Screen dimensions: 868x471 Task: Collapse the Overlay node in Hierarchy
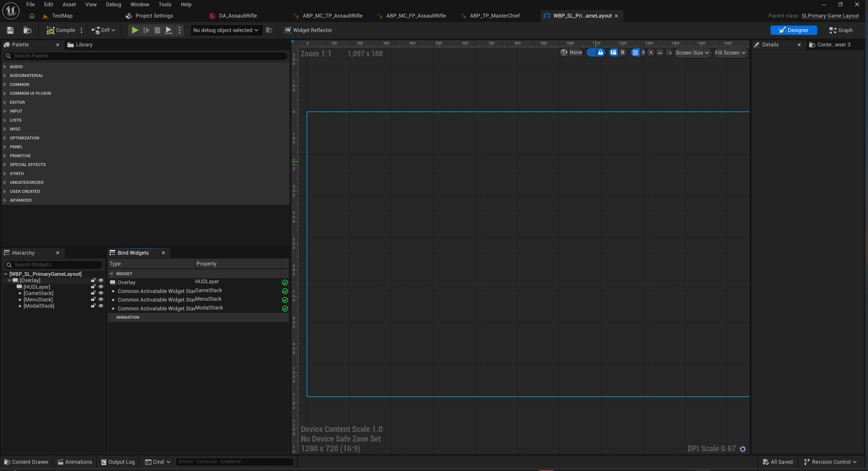pyautogui.click(x=9, y=280)
